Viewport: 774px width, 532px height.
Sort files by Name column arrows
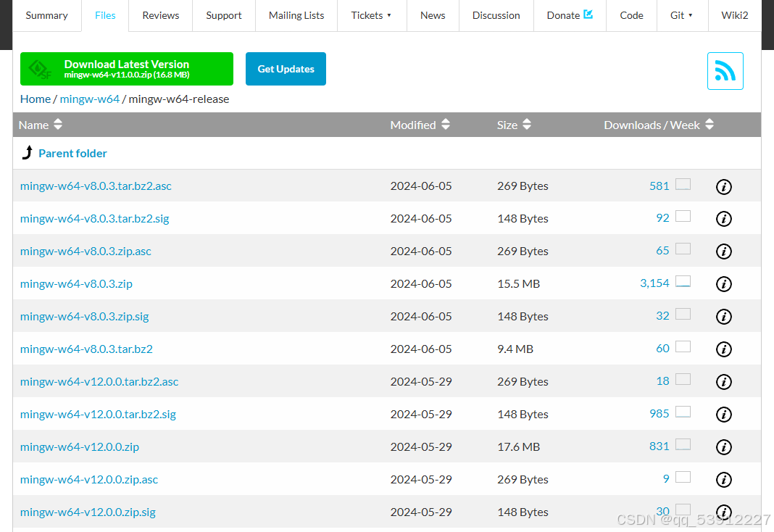click(58, 125)
